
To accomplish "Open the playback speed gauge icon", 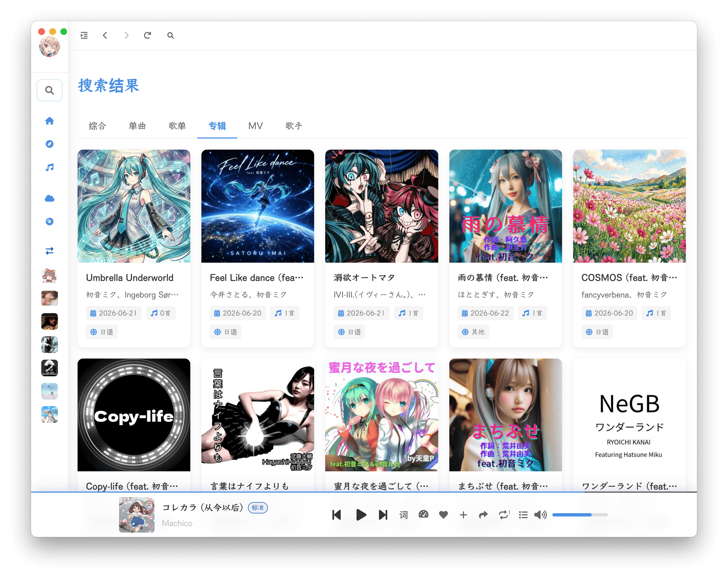I will 424,515.
